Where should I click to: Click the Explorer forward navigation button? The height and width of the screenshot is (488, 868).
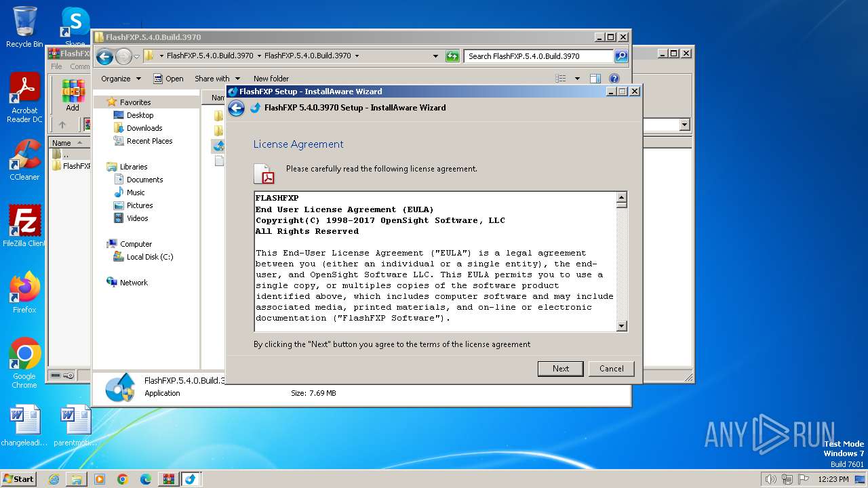[x=123, y=56]
